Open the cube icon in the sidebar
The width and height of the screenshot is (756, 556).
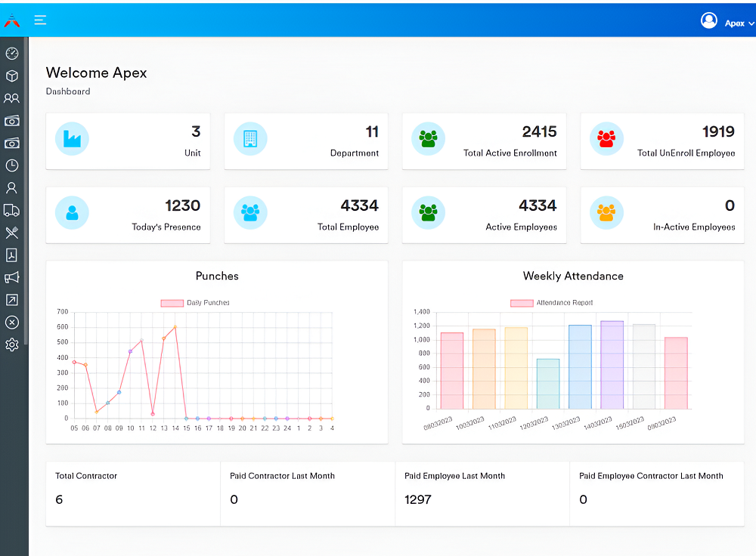tap(12, 76)
